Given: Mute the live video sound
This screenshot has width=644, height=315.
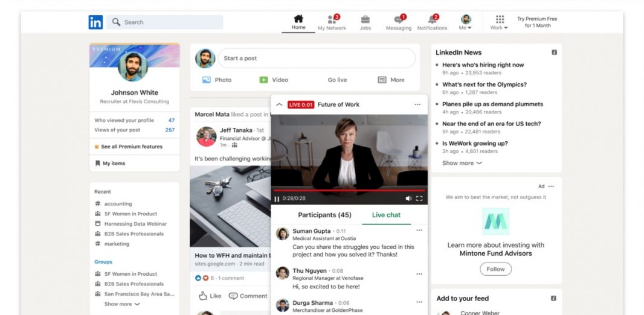Looking at the screenshot, I should point(408,199).
